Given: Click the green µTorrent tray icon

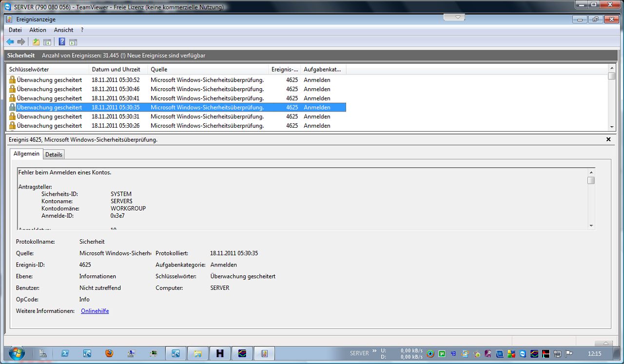Looking at the screenshot, I should tap(442, 354).
